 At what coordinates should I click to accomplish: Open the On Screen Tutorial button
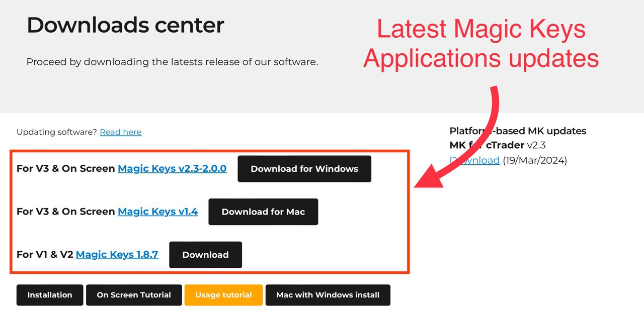(x=134, y=295)
